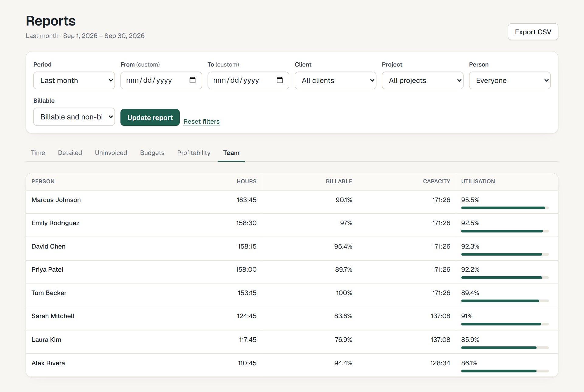Click the To custom date input
The image size is (584, 392).
248,81
